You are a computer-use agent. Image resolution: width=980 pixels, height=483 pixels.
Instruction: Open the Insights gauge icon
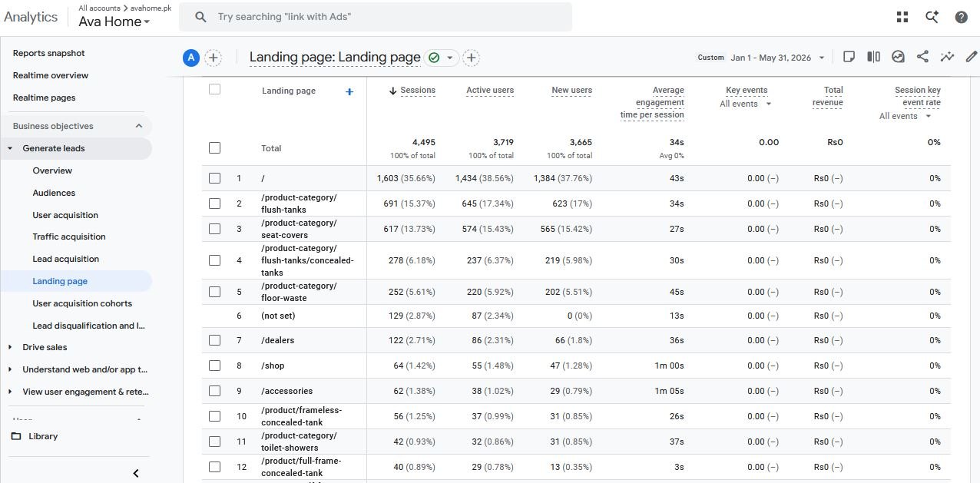point(898,57)
